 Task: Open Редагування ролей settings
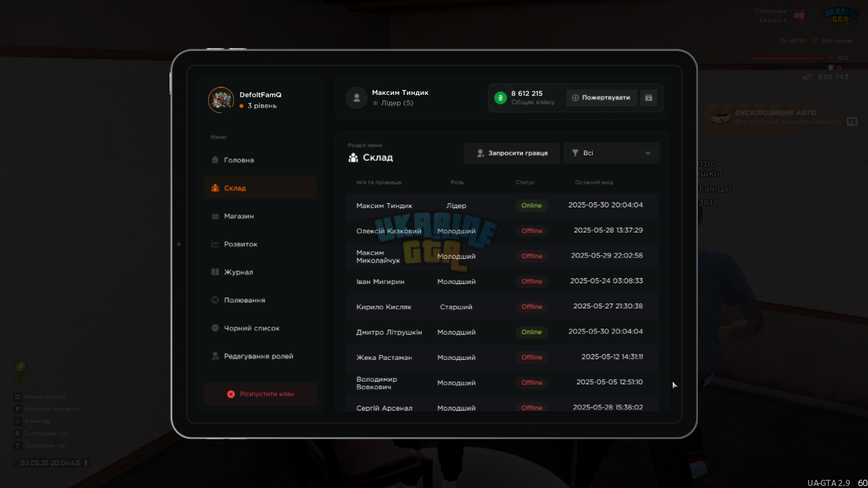point(260,356)
